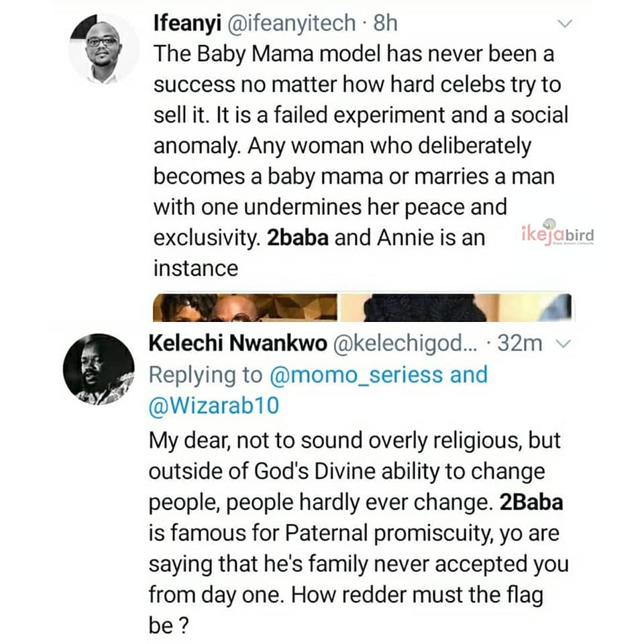Open the @momo_seriess mention
The image size is (644, 644).
click(x=356, y=374)
